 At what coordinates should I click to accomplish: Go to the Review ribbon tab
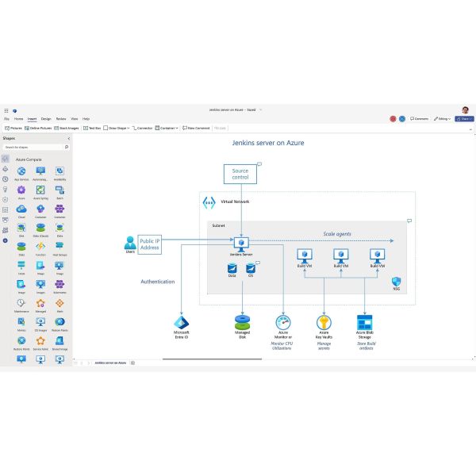coord(61,119)
